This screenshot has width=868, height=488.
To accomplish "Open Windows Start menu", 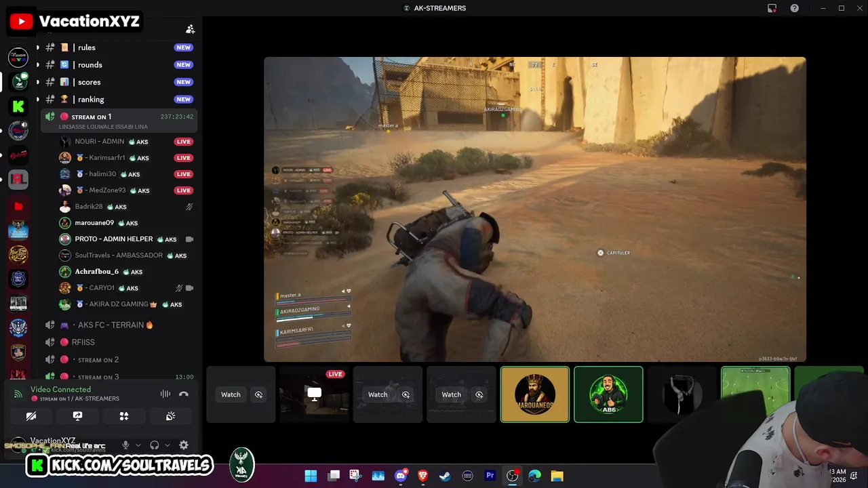I will [x=311, y=476].
